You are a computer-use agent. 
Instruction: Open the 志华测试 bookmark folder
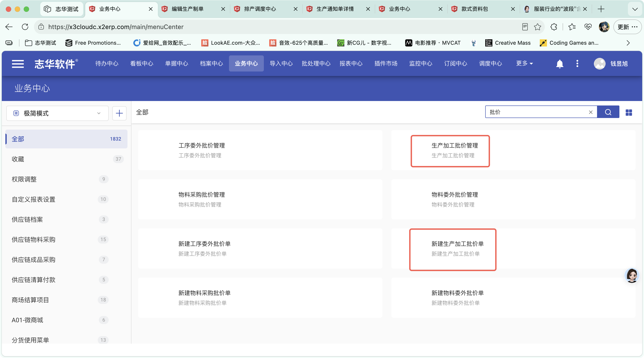point(40,43)
